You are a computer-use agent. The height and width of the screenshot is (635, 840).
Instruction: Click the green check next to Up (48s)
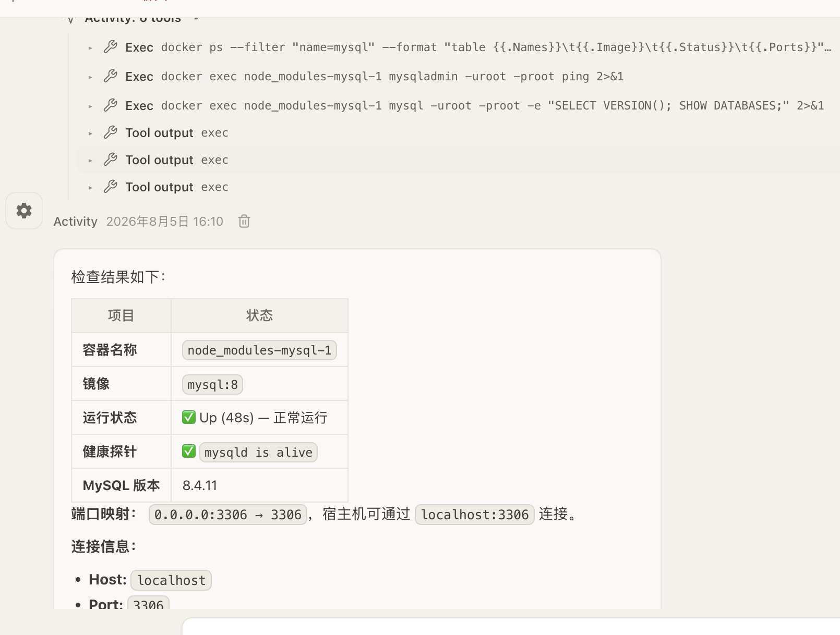[189, 417]
